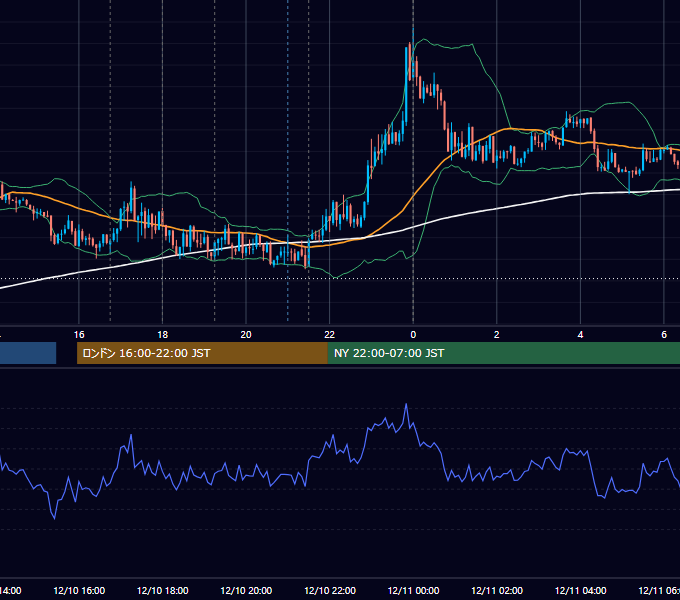Click the 12/10 20:00 date label

pos(246,590)
